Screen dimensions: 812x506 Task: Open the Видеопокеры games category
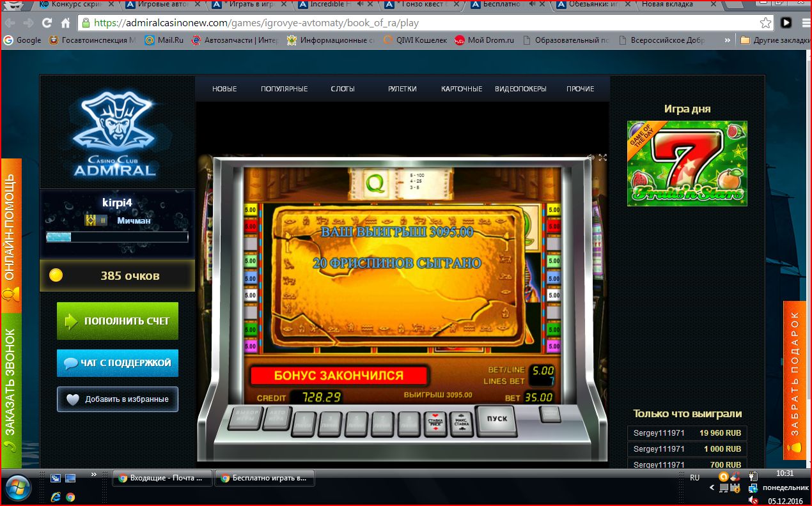click(520, 89)
